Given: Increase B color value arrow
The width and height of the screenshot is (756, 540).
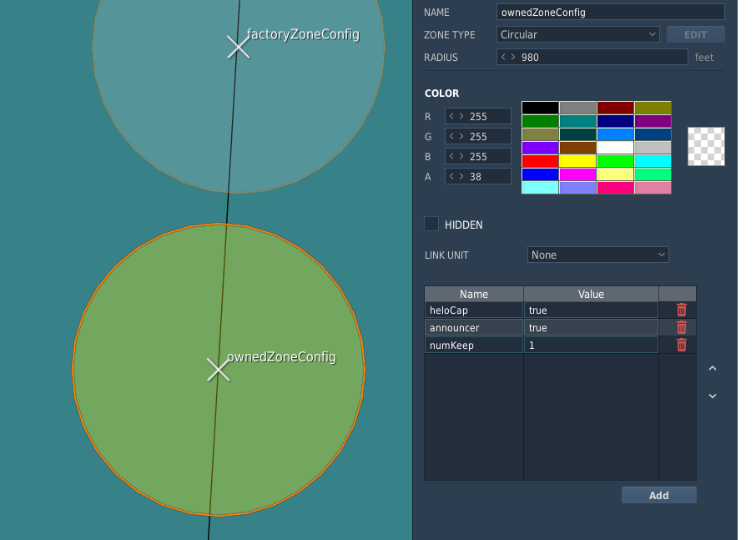Looking at the screenshot, I should pos(461,156).
